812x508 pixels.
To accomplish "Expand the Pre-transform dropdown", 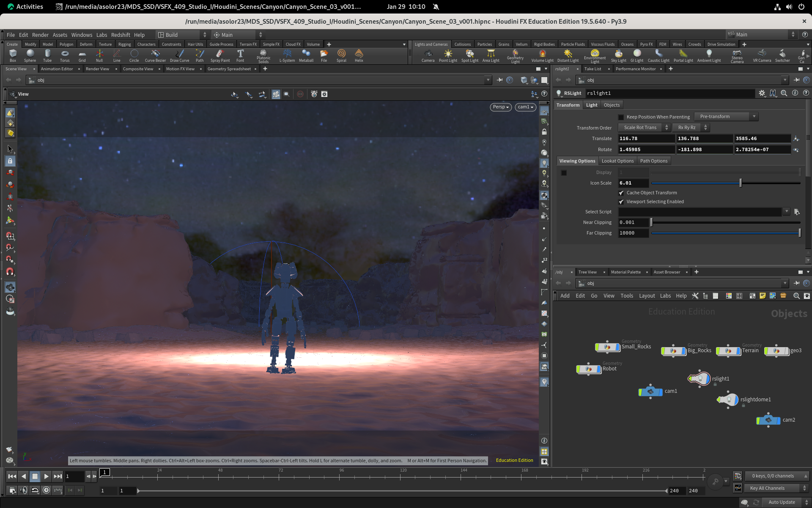I will coord(726,116).
